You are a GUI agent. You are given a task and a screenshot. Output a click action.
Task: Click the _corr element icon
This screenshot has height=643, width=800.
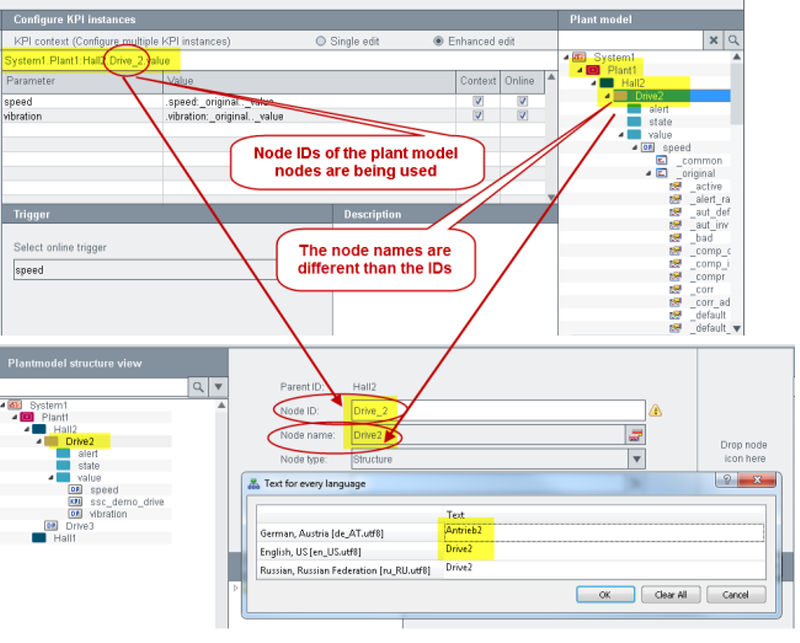click(x=676, y=289)
